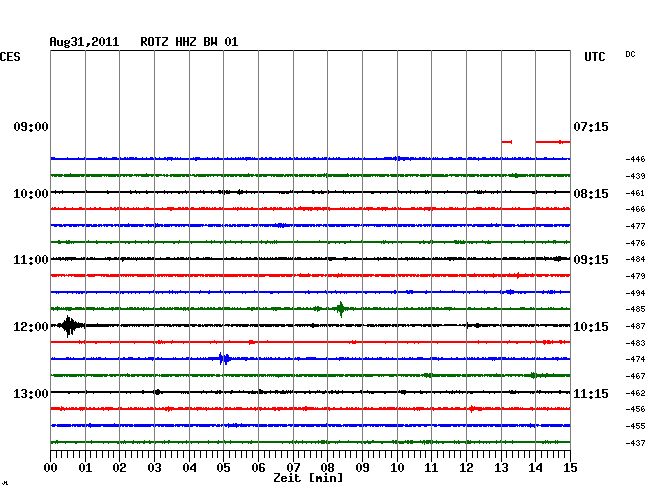Click the top red trace segment after minute 14
The height and width of the screenshot is (494, 650).
coord(553,142)
